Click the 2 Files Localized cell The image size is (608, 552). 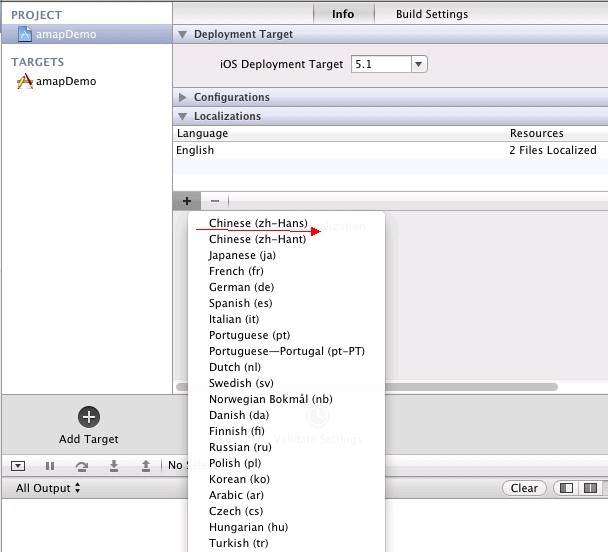point(553,150)
